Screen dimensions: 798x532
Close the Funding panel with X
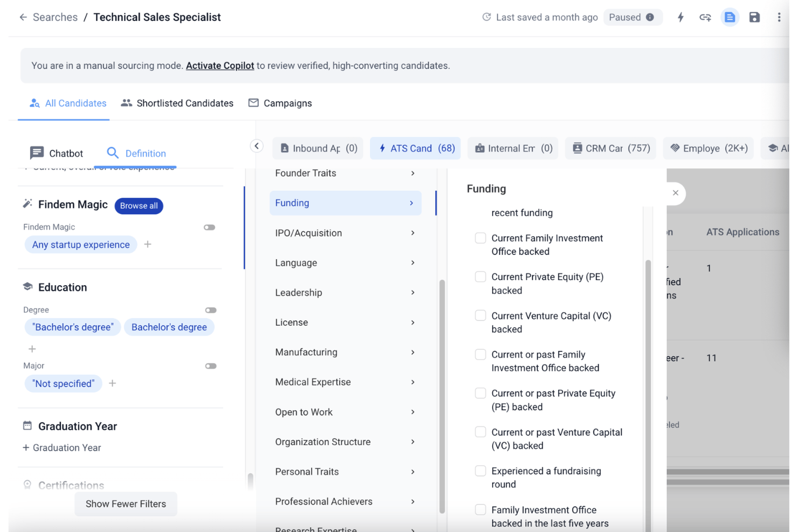675,193
